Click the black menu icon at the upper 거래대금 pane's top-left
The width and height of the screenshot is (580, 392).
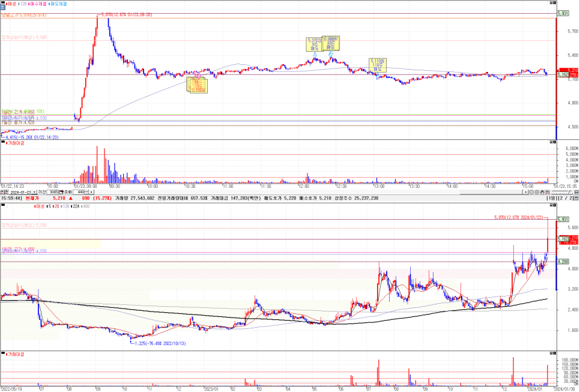3,142
